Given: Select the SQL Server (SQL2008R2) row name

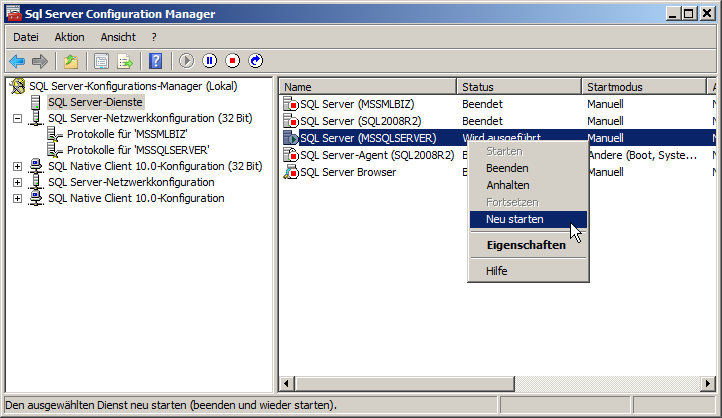Looking at the screenshot, I should [x=361, y=121].
